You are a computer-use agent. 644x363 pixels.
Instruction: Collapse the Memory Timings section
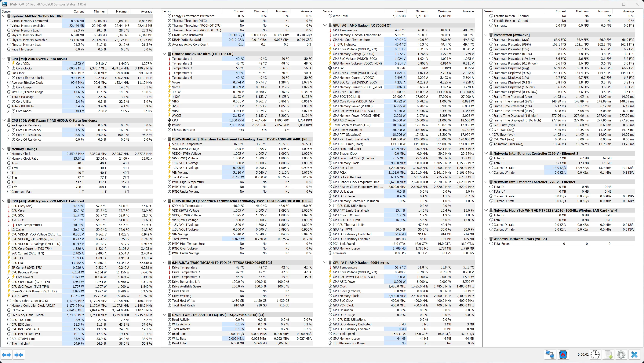[4, 149]
